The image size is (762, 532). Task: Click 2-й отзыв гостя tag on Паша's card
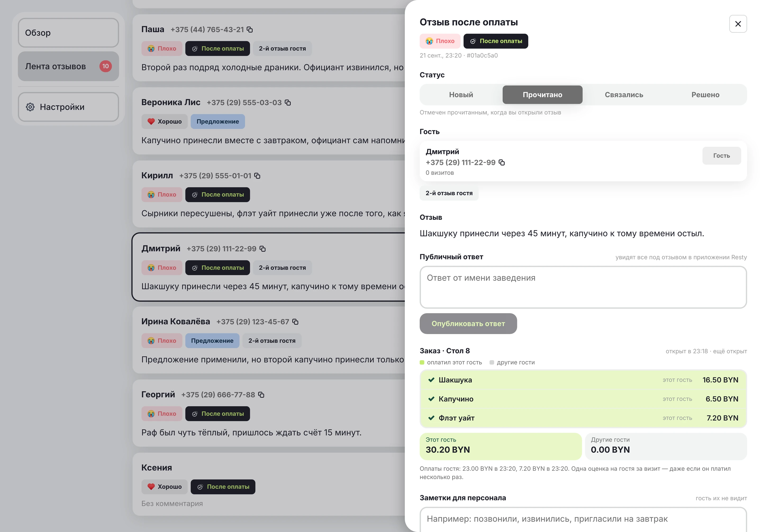pyautogui.click(x=282, y=48)
